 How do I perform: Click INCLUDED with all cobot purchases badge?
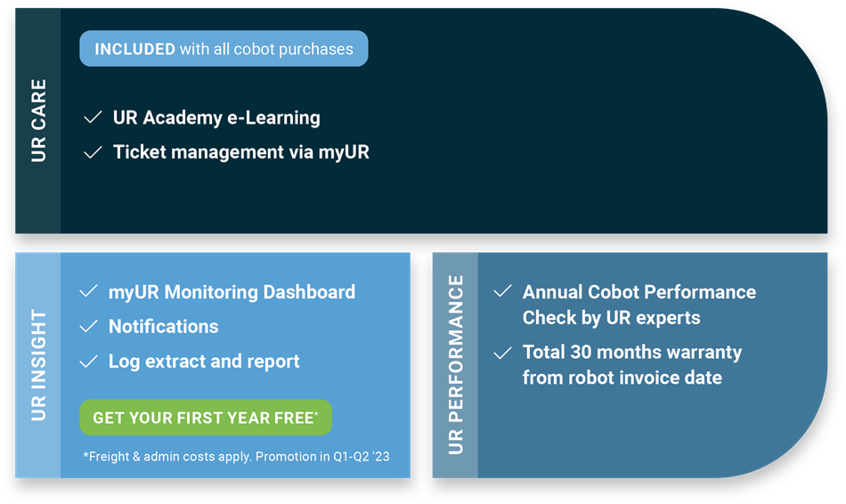click(224, 49)
